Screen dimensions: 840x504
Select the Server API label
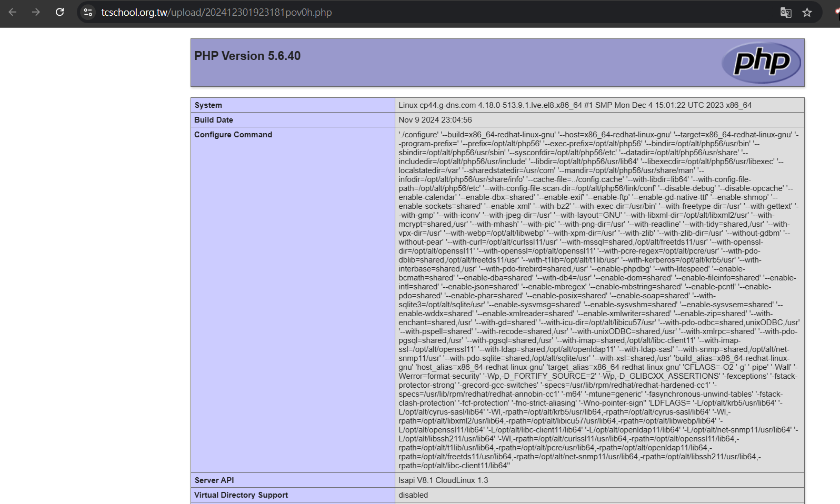click(x=214, y=480)
